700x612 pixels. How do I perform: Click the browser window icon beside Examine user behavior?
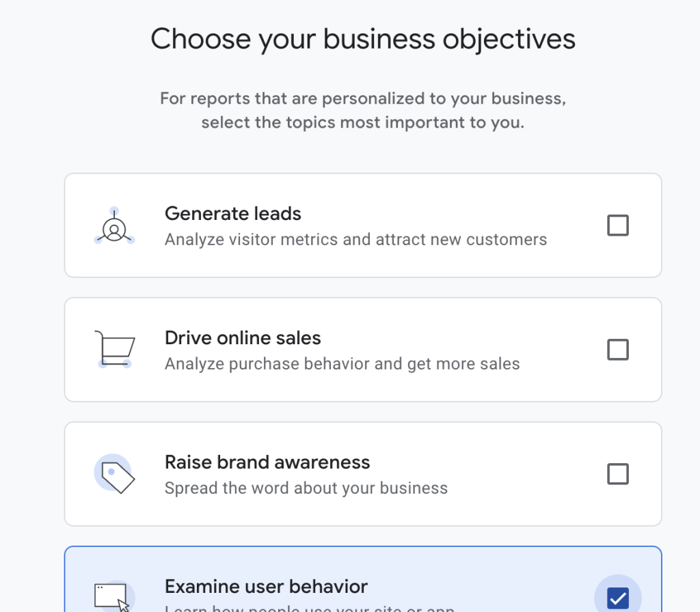pyautogui.click(x=111, y=594)
